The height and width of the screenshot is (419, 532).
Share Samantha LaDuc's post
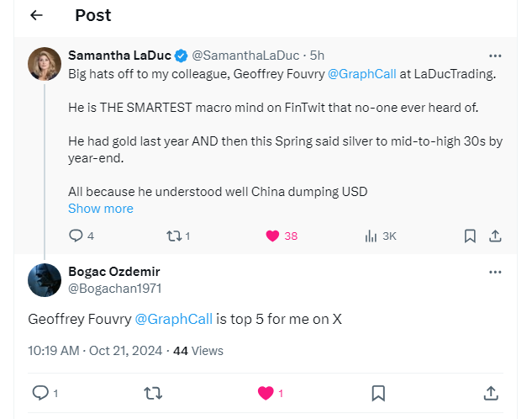(495, 236)
